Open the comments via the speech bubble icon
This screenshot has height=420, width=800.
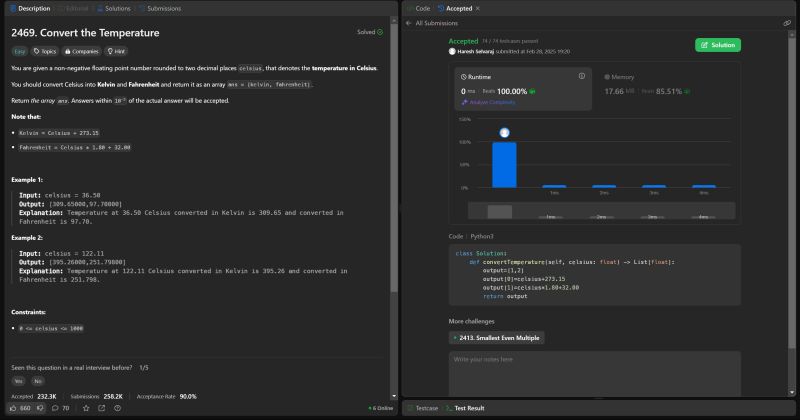(55, 408)
